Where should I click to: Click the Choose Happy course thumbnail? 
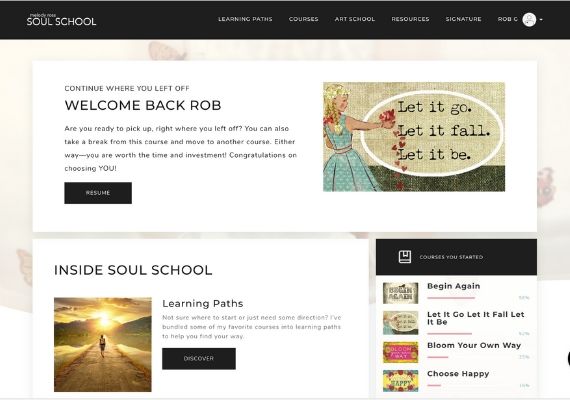401,381
